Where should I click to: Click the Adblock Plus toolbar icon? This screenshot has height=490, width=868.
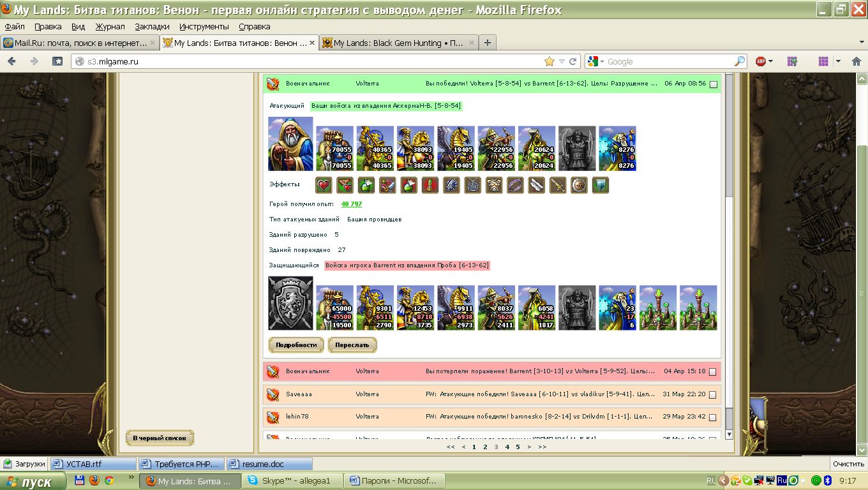coord(761,61)
